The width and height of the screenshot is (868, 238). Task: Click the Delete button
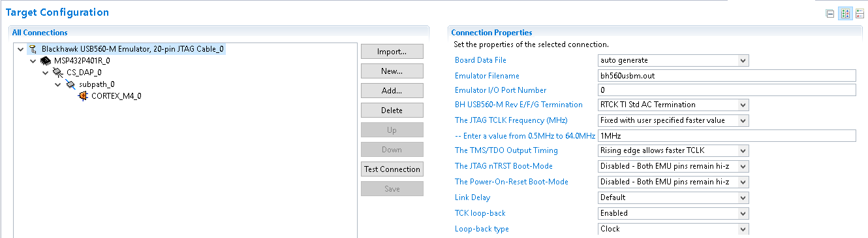coord(392,110)
